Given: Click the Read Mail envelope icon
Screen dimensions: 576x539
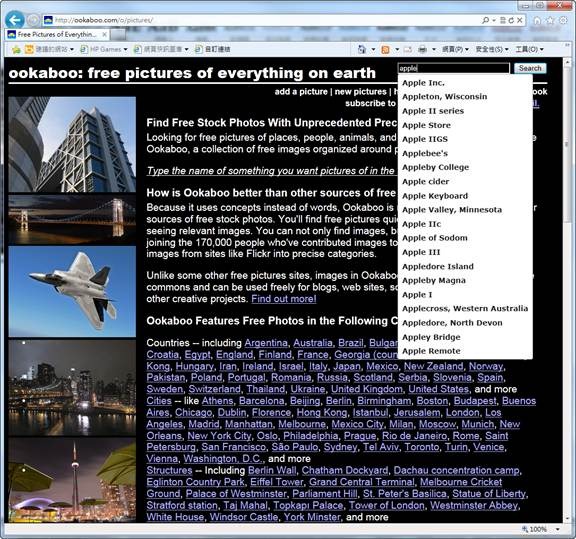Looking at the screenshot, I should (408, 49).
